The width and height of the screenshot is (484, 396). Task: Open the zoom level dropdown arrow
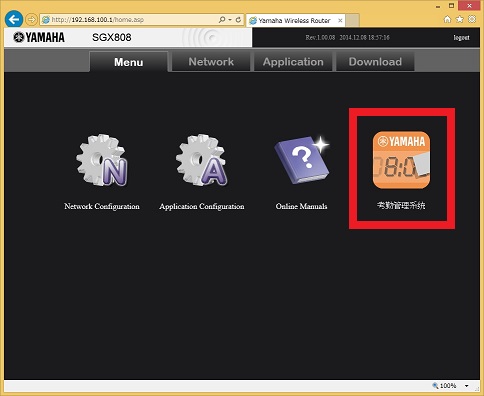point(467,386)
